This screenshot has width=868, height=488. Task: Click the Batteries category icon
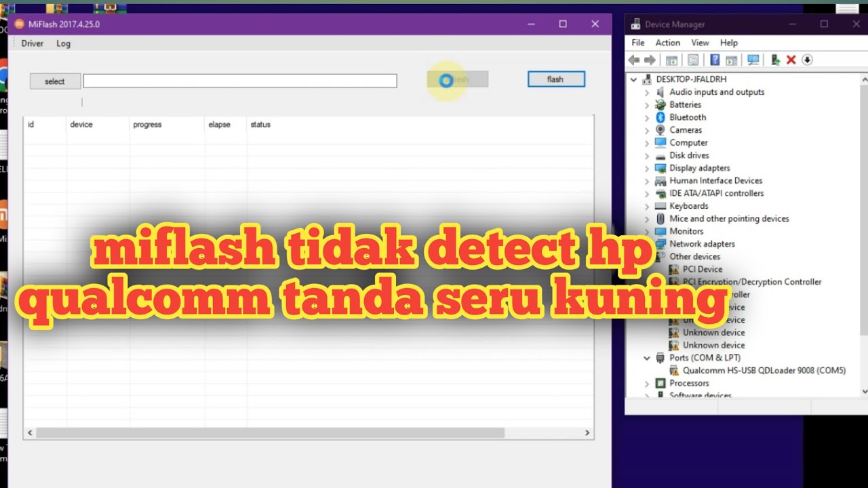pos(660,105)
